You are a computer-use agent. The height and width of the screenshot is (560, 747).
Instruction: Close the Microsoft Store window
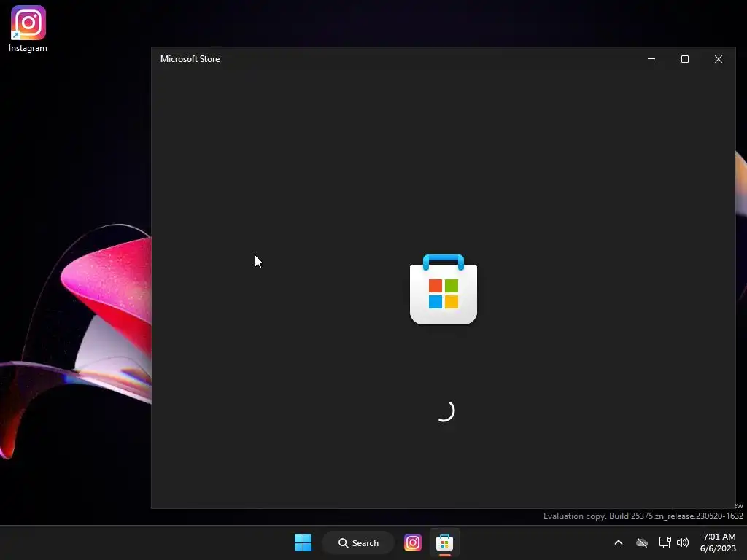[719, 59]
